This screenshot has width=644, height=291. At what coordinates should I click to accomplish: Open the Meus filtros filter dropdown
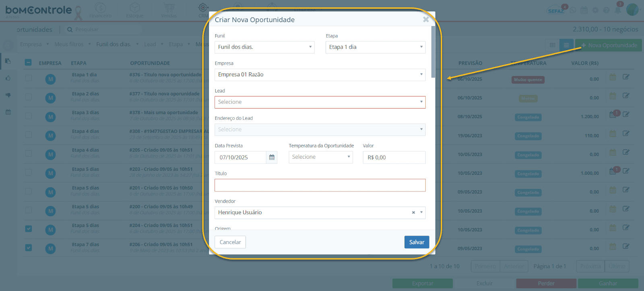(72, 44)
